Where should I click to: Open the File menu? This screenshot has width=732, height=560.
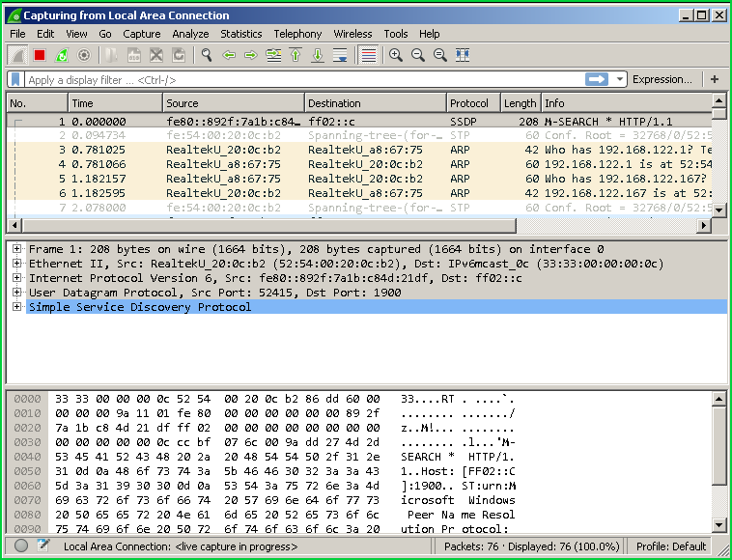17,34
